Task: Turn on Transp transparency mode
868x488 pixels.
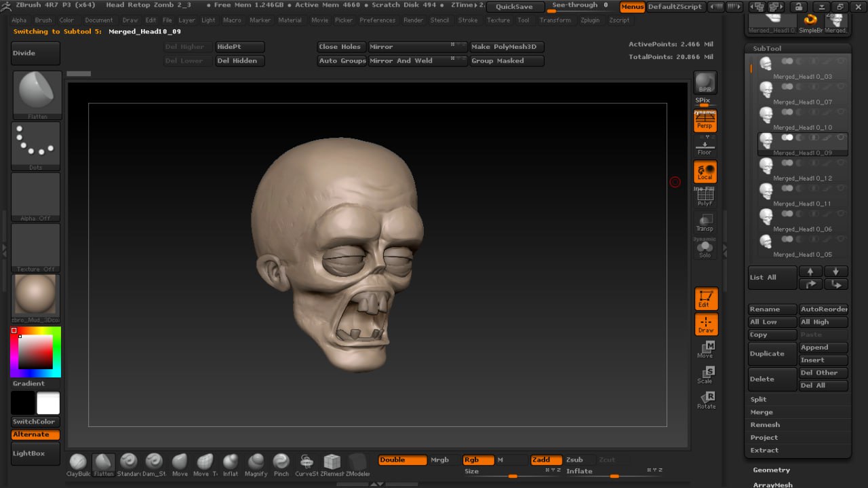Action: coord(705,223)
